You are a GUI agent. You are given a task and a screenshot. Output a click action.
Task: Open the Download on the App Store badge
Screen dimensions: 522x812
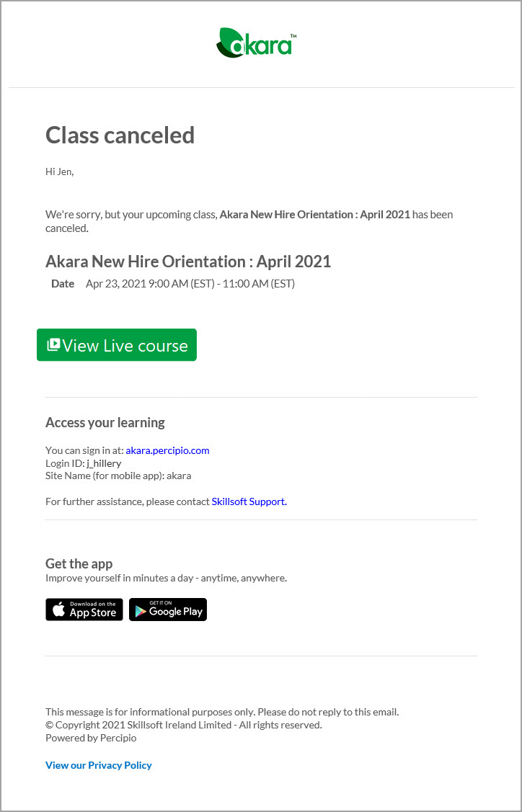point(84,610)
